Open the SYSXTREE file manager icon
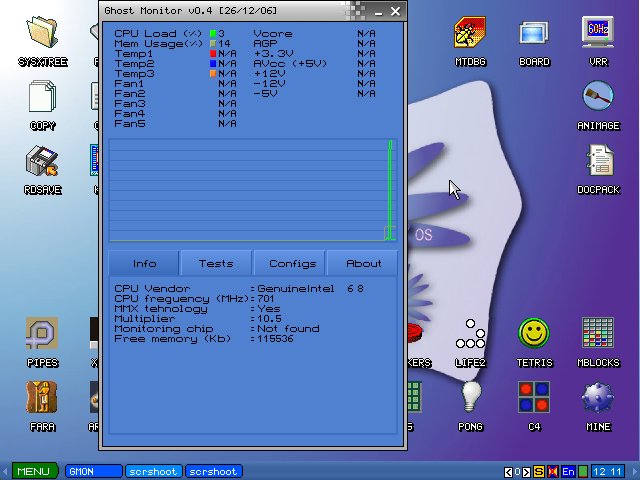Image resolution: width=640 pixels, height=480 pixels. (42, 33)
